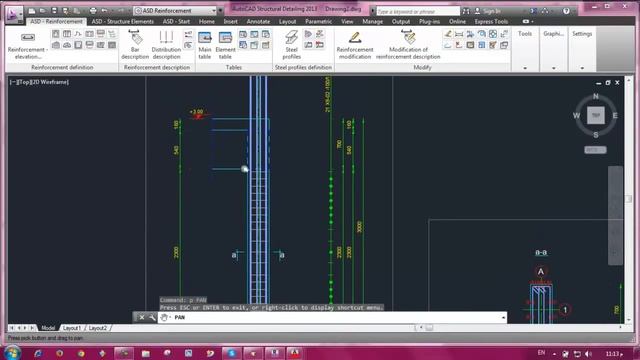The height and width of the screenshot is (360, 640).
Task: Open the [-] viewport controls menu
Action: [13, 82]
